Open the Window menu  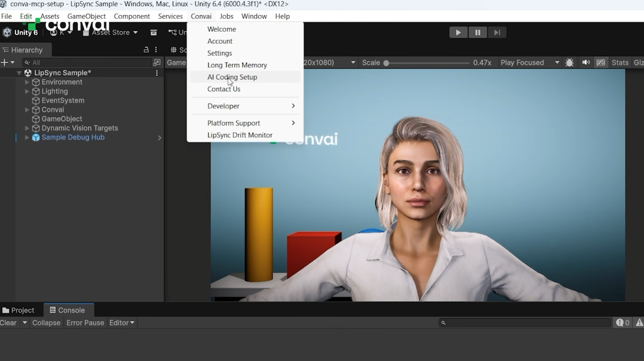(254, 16)
